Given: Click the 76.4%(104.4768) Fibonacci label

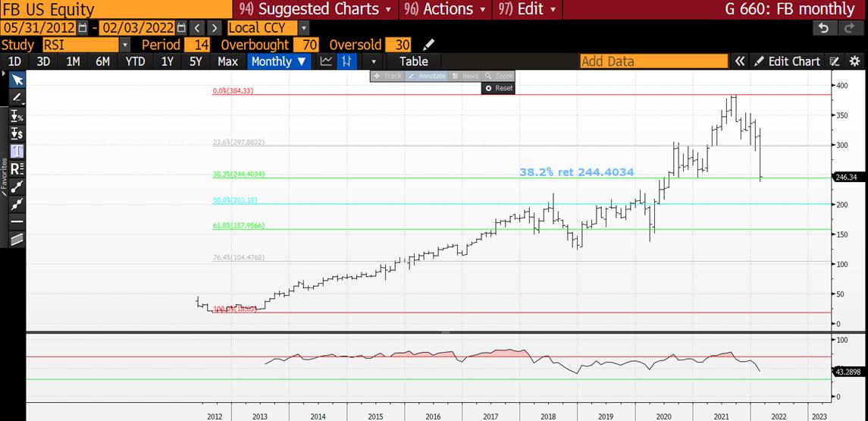Looking at the screenshot, I should (239, 257).
